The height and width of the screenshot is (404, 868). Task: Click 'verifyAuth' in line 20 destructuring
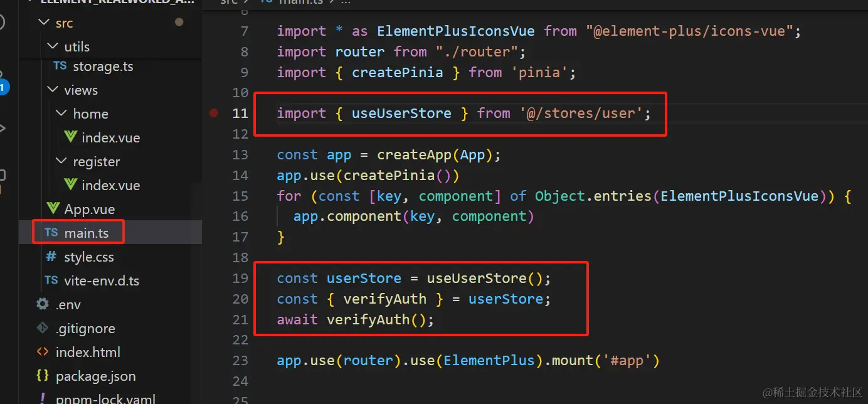pos(385,299)
